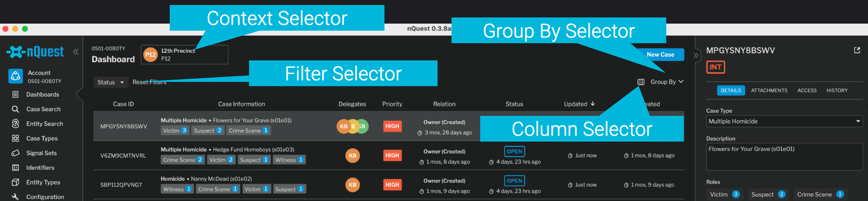The image size is (868, 201).
Task: Open Entity Search via its sidebar icon
Action: pyautogui.click(x=15, y=124)
